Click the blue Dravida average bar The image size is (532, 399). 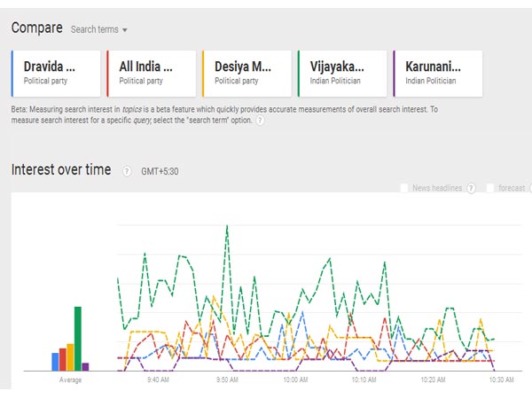click(55, 361)
